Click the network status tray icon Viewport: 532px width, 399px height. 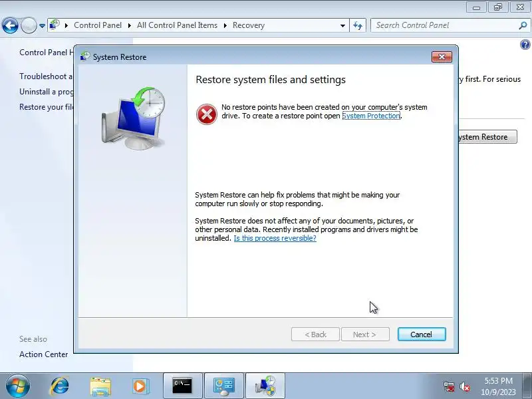coord(448,386)
